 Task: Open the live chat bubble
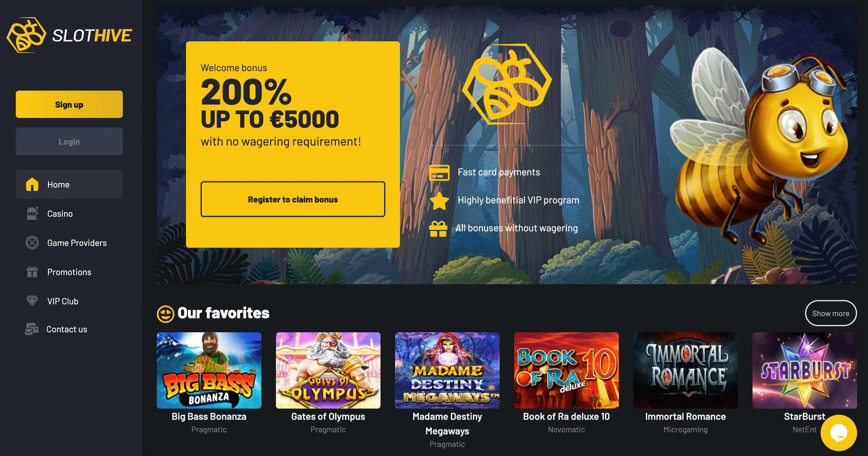[x=838, y=433]
